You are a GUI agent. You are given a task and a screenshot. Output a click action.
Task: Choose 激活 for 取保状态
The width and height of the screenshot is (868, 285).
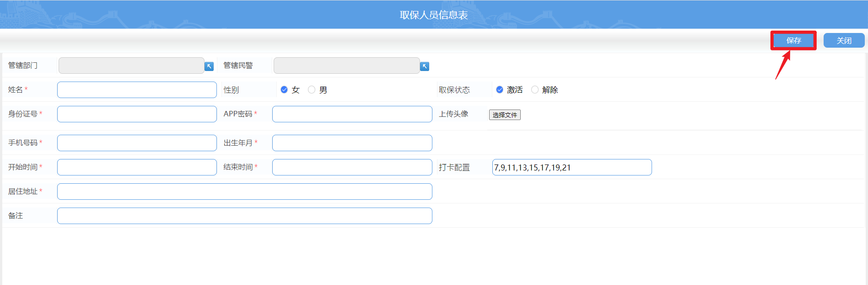pyautogui.click(x=500, y=90)
